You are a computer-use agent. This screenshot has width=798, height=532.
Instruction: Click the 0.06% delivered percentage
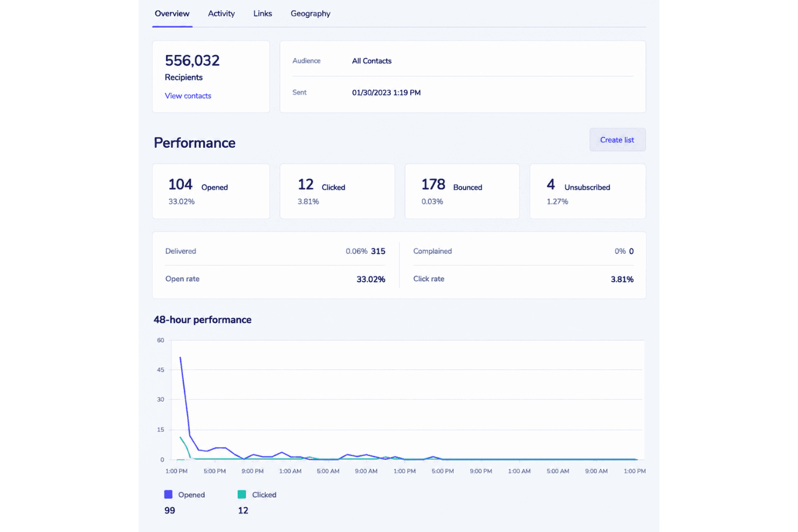[x=356, y=251]
